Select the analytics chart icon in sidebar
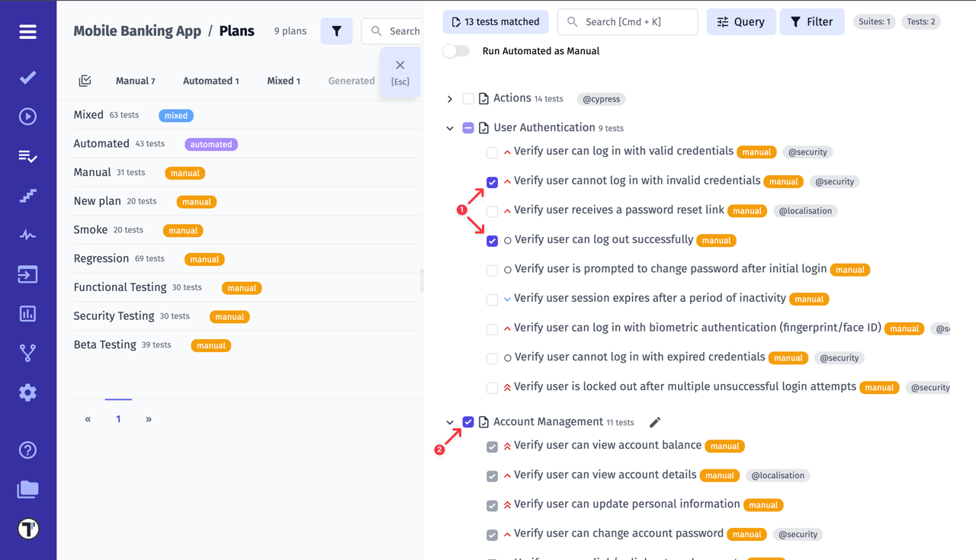The image size is (976, 560). [27, 313]
